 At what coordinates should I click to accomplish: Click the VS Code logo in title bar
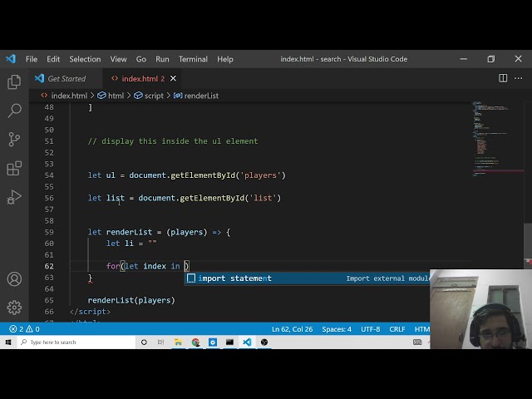11,59
